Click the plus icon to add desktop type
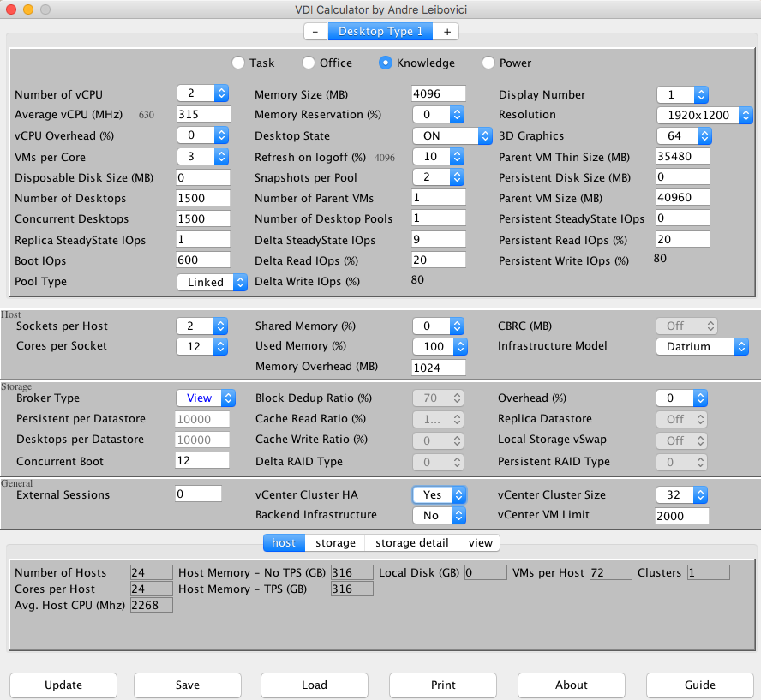The height and width of the screenshot is (700, 761). point(447,32)
